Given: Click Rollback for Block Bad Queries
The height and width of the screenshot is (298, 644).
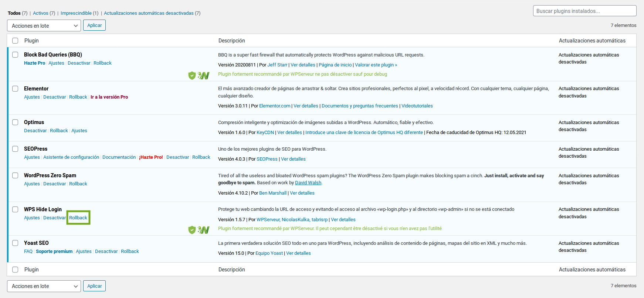Looking at the screenshot, I should point(102,63).
